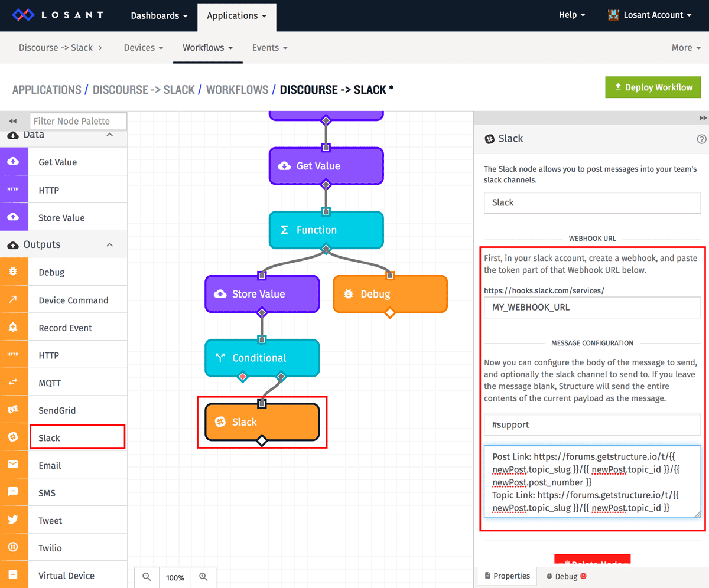This screenshot has height=588, width=709.
Task: Edit the #support channel field
Action: (592, 424)
